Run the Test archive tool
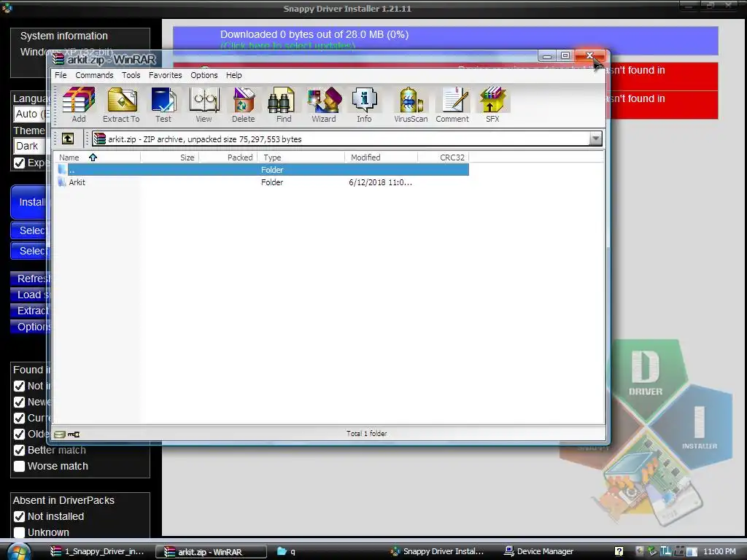 [x=163, y=105]
